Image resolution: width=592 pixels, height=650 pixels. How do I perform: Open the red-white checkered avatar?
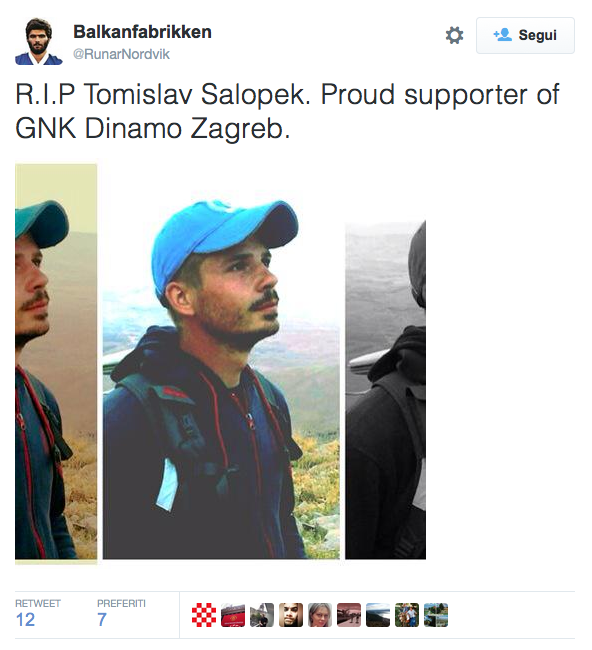(204, 615)
